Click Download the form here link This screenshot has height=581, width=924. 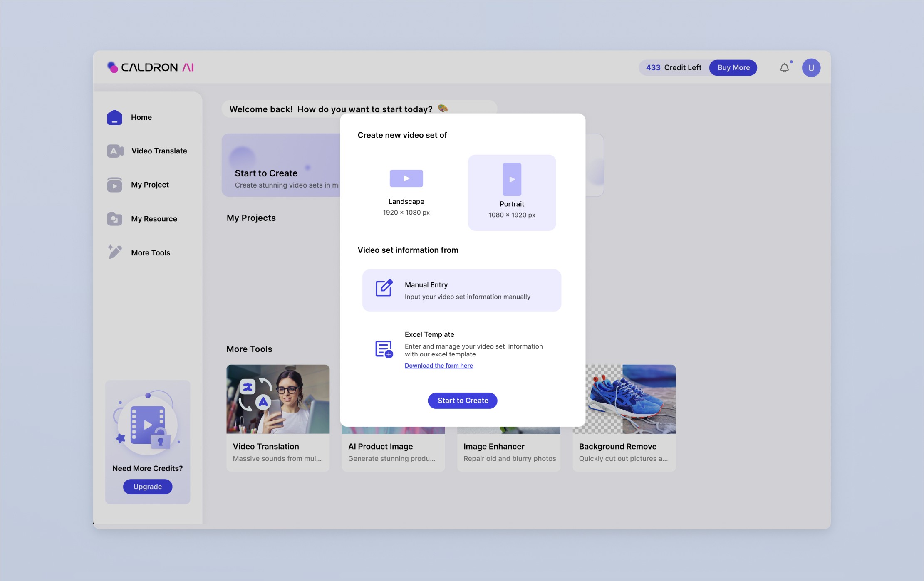click(x=438, y=366)
